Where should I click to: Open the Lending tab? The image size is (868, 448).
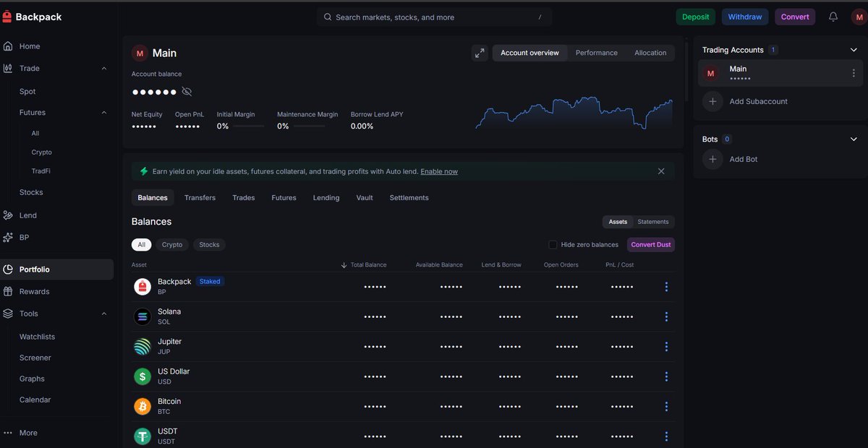326,198
